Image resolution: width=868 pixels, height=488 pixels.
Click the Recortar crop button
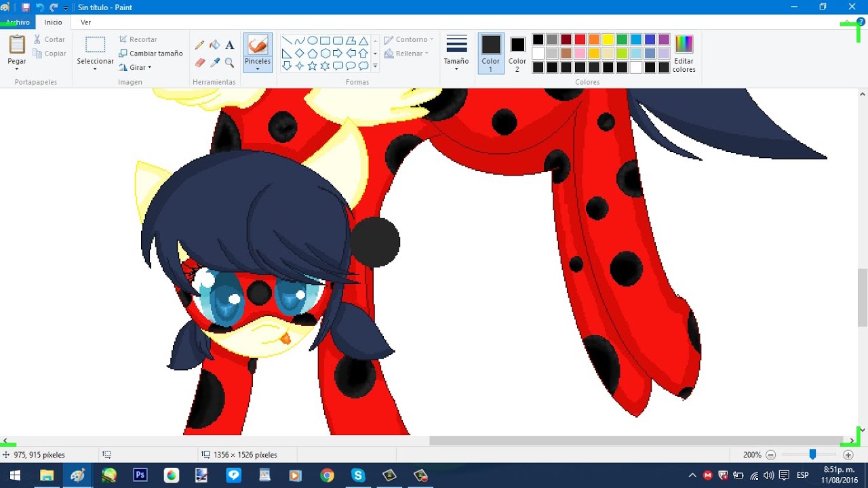(138, 39)
